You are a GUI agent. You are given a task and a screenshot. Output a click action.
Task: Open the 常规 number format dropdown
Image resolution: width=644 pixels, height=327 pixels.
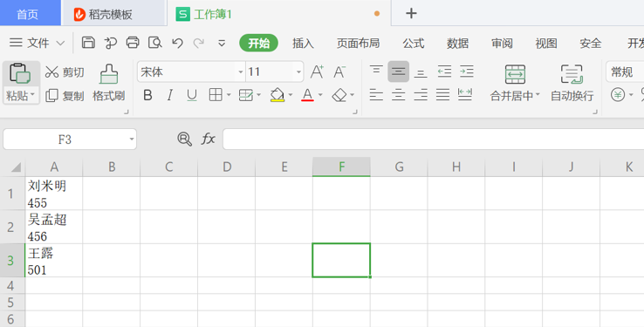625,72
